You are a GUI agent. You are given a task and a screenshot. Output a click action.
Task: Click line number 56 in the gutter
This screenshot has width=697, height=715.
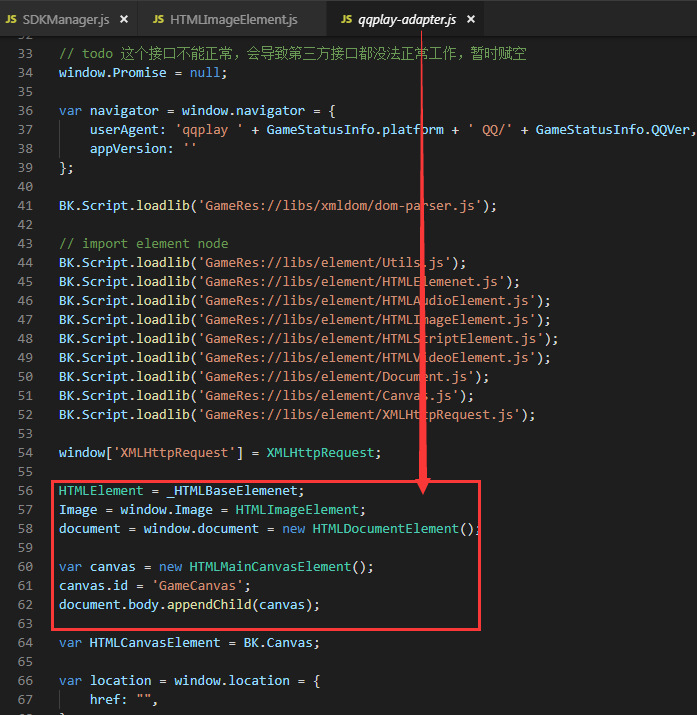click(x=25, y=491)
